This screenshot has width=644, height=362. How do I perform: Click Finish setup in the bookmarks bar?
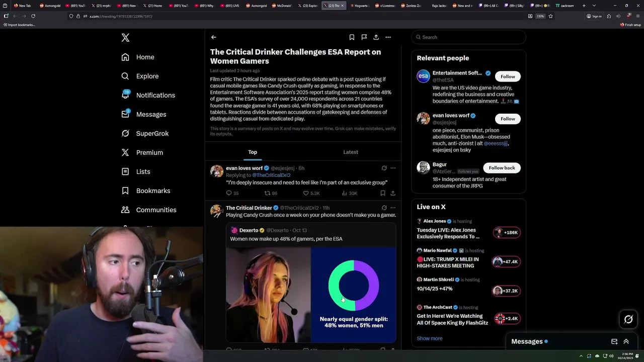pyautogui.click(x=630, y=25)
